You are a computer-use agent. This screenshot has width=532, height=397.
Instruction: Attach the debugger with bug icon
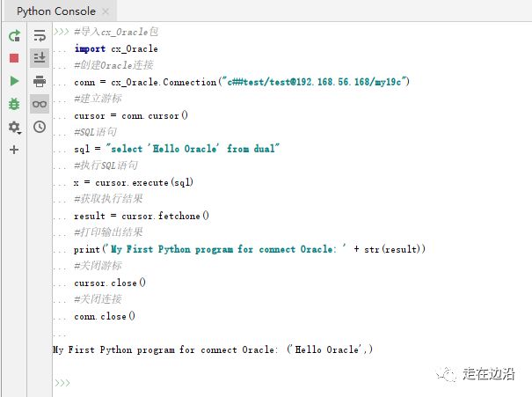tap(14, 104)
